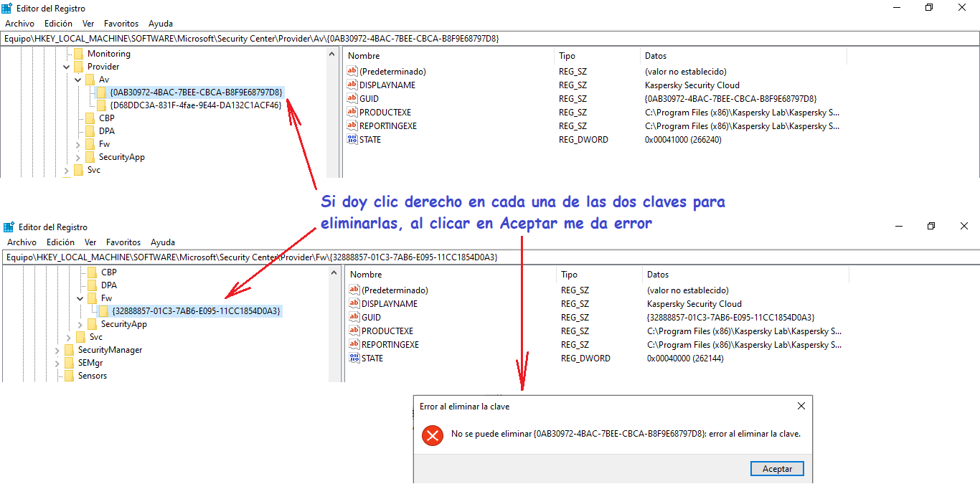
Task: Select the SecurityManager key in bottom tree
Action: (110, 350)
